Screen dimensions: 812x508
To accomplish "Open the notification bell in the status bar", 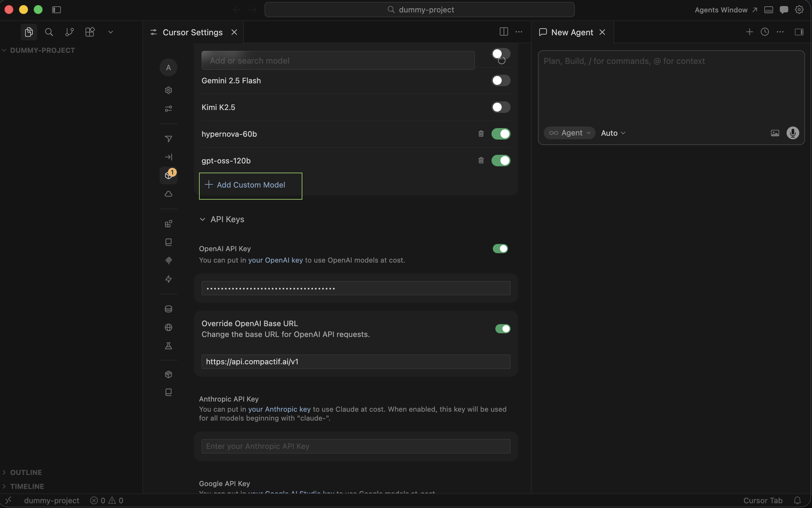I will click(x=797, y=500).
